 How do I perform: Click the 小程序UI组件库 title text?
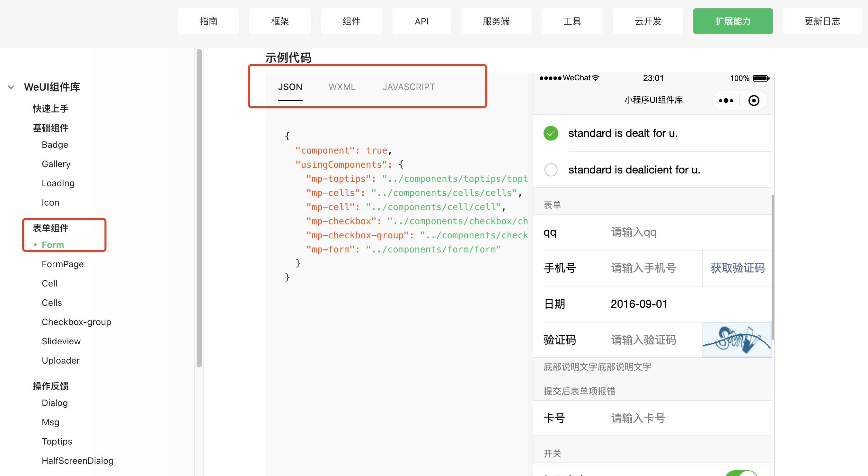point(653,100)
